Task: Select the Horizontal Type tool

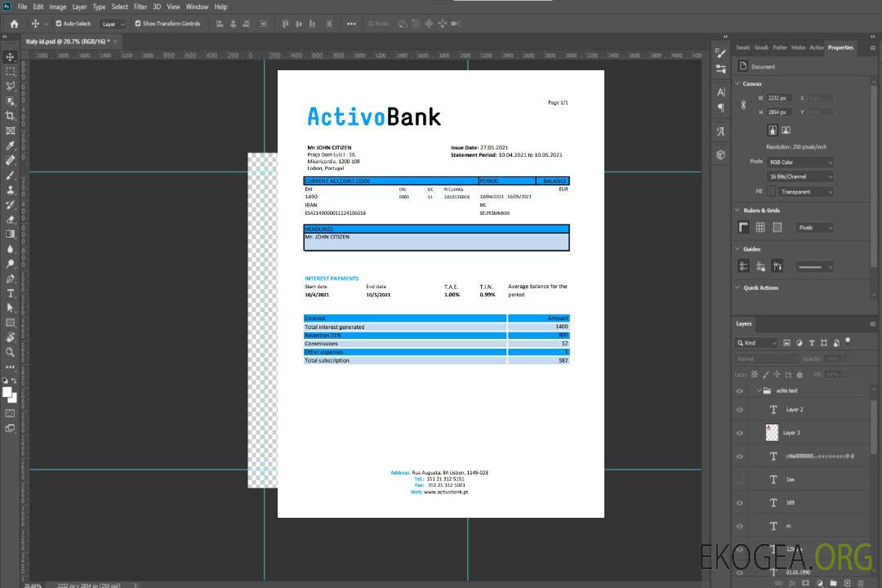Action: [10, 293]
